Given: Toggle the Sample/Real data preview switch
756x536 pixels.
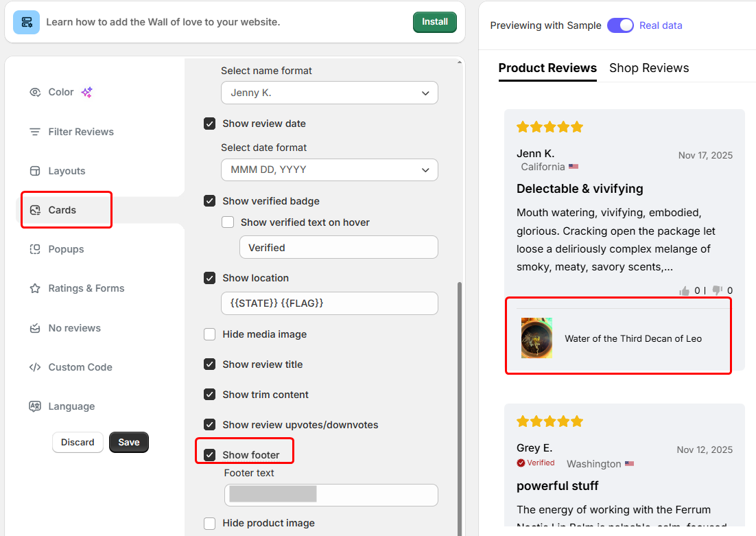Looking at the screenshot, I should (x=620, y=25).
